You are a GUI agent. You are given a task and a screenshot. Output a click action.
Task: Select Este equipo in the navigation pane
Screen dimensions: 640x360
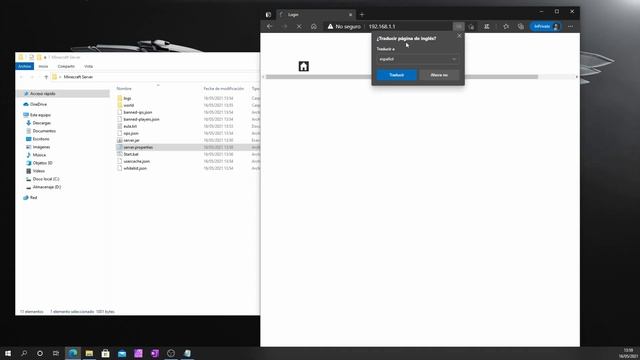click(x=40, y=115)
